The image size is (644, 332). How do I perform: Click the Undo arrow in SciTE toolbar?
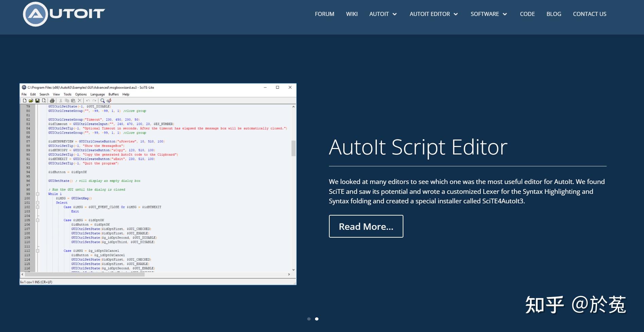88,100
